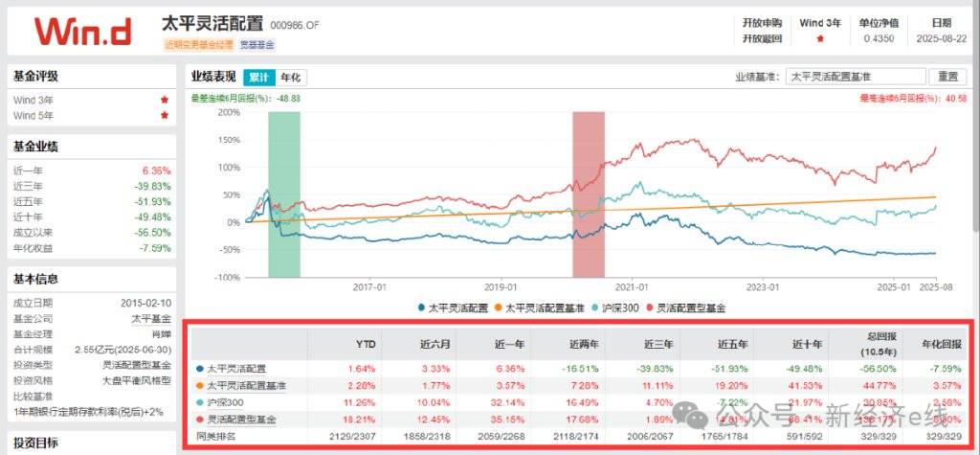Screen dimensions: 980x455
Task: Click 太平灵活配置 近六月 value 3.33%
Action: tap(437, 369)
